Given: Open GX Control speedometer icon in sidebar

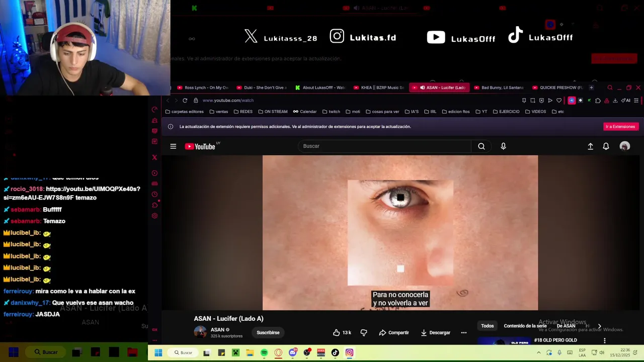Looking at the screenshot, I should [x=154, y=110].
